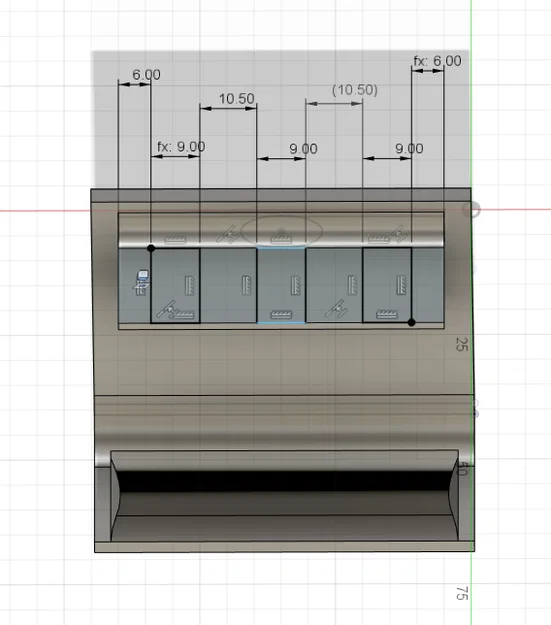Select the fx: 6.00 dimension
Image resolution: width=551 pixels, height=625 pixels.
coord(437,61)
